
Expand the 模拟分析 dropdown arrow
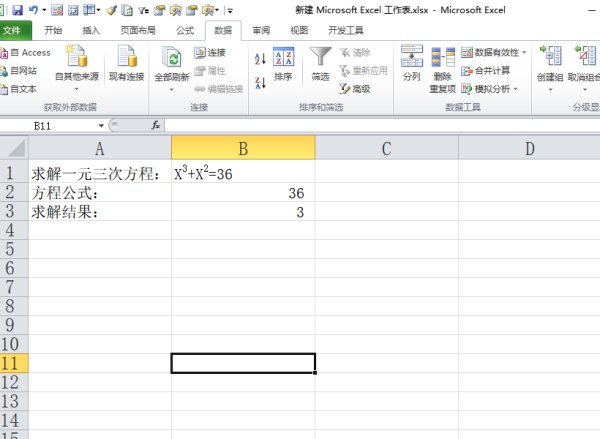click(515, 89)
